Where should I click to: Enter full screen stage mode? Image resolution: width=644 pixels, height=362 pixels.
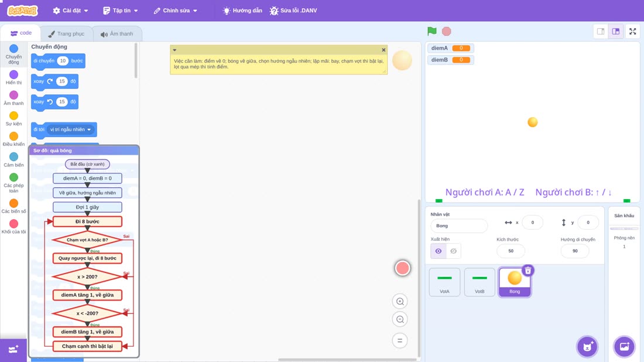pyautogui.click(x=632, y=31)
